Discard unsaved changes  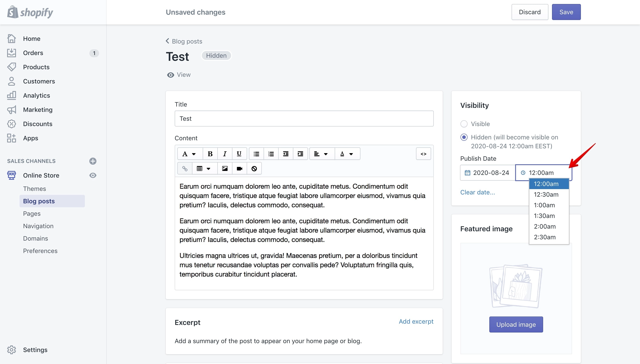coord(530,12)
